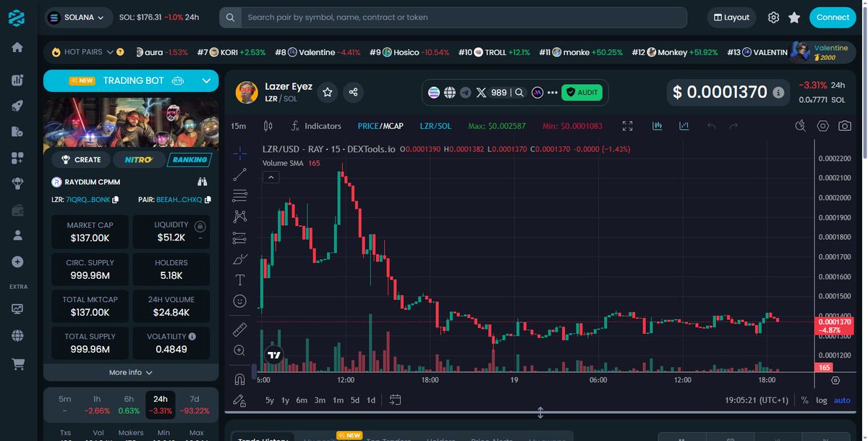This screenshot has width=868, height=441.
Task: Take a chart snapshot with camera icon
Action: pos(844,126)
